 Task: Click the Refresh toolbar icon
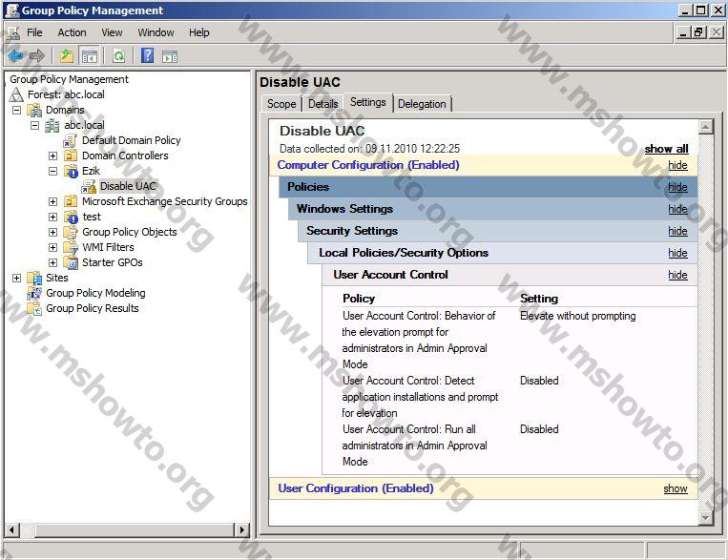[x=119, y=56]
